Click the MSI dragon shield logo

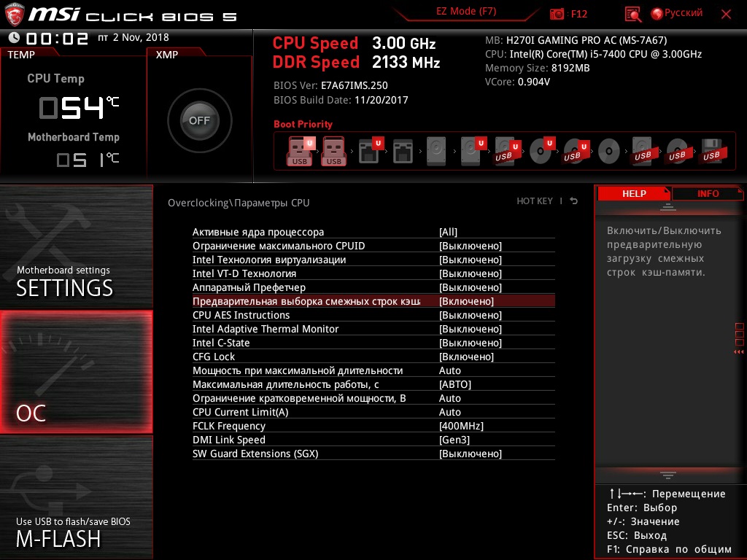[x=15, y=15]
